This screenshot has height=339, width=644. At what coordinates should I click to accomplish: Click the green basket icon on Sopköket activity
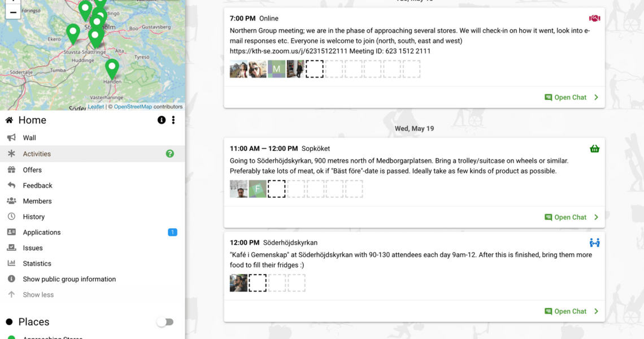coord(594,149)
